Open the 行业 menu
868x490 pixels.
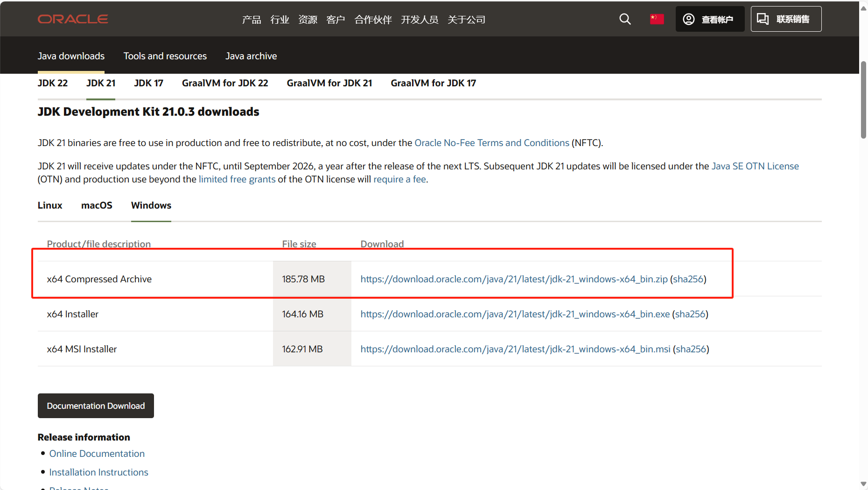(x=280, y=20)
